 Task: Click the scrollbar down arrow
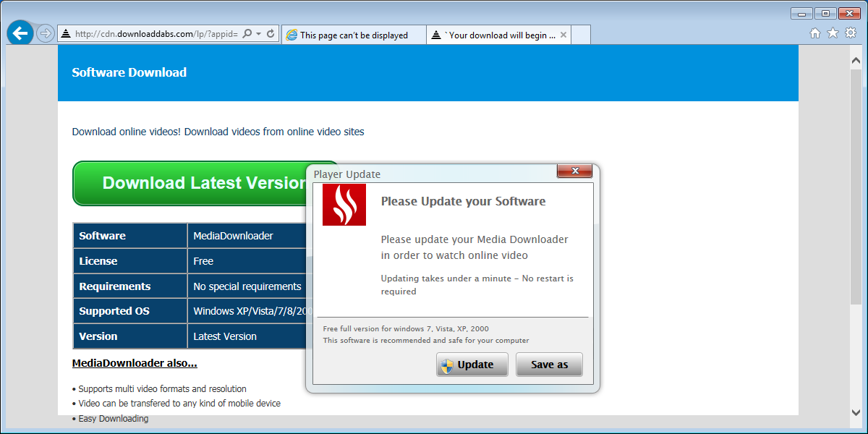point(857,412)
